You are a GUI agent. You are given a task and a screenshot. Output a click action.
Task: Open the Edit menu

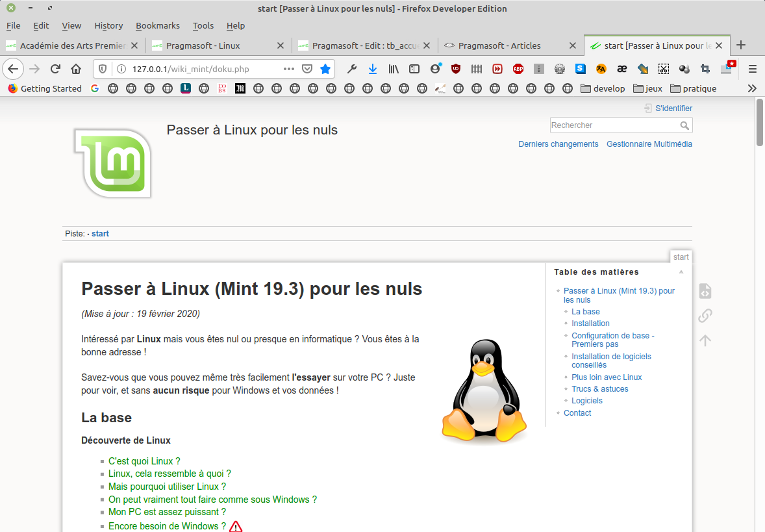click(41, 26)
